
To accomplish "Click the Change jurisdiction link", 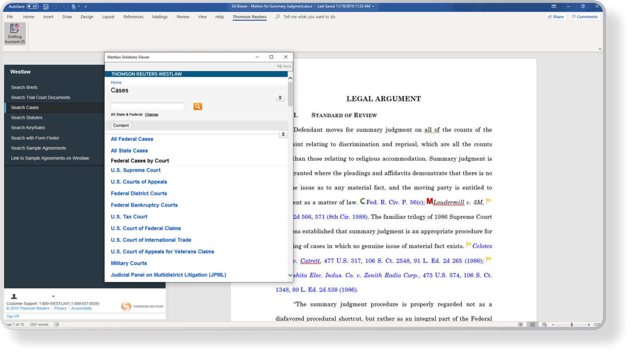I will coord(151,114).
